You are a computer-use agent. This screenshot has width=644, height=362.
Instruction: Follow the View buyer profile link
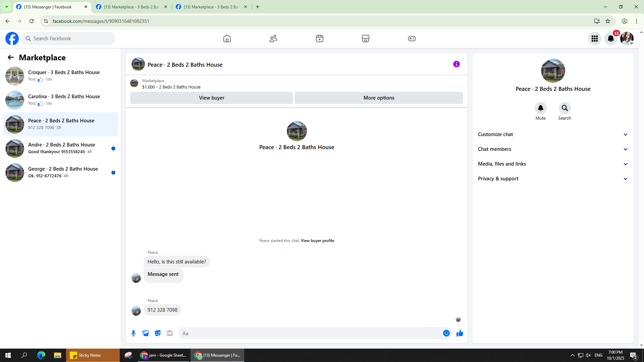tap(317, 241)
